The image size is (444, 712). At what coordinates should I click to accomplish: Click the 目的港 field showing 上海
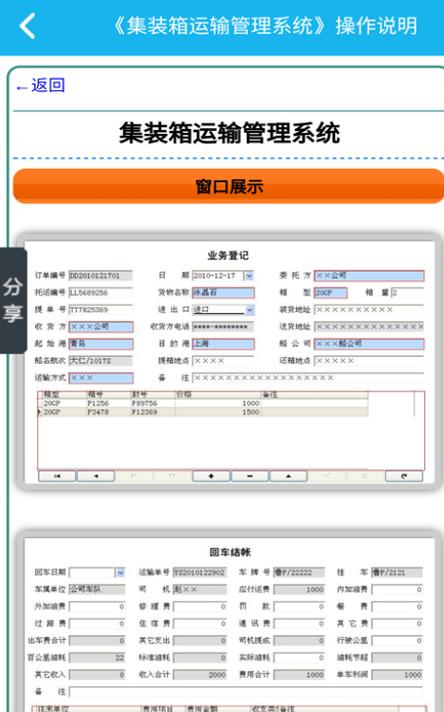[223, 344]
